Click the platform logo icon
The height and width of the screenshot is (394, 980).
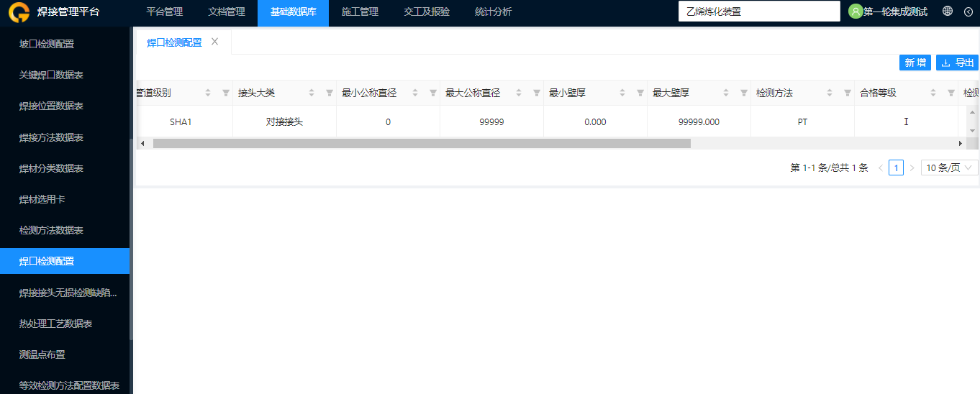click(19, 12)
